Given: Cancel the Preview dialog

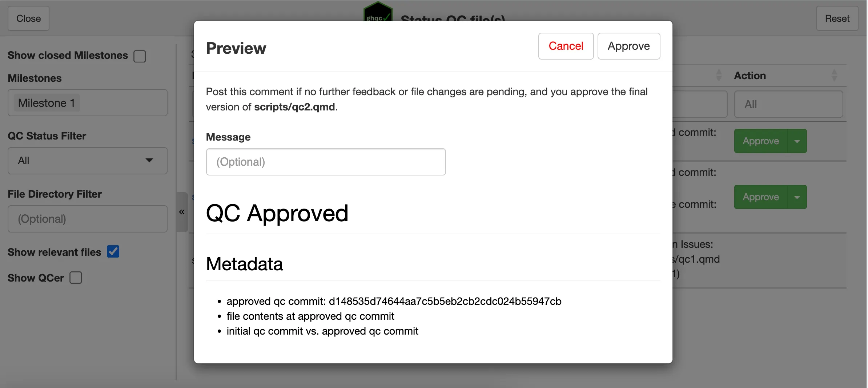Looking at the screenshot, I should (x=566, y=46).
